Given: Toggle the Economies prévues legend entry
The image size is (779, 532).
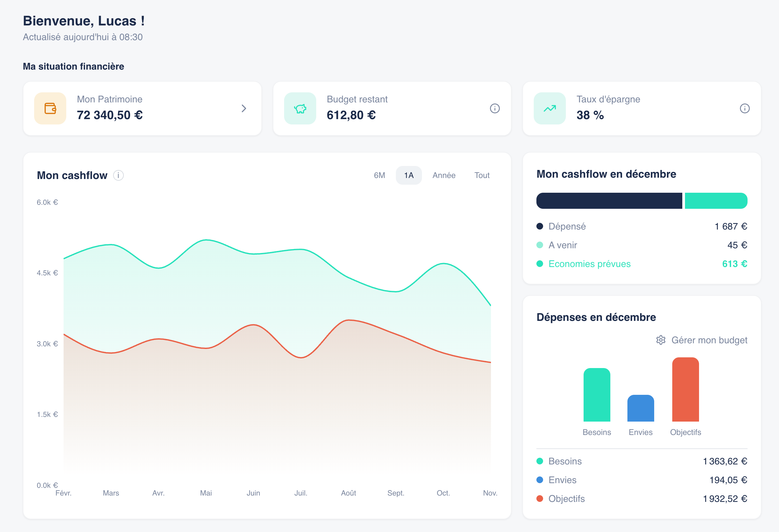Looking at the screenshot, I should click(x=540, y=264).
